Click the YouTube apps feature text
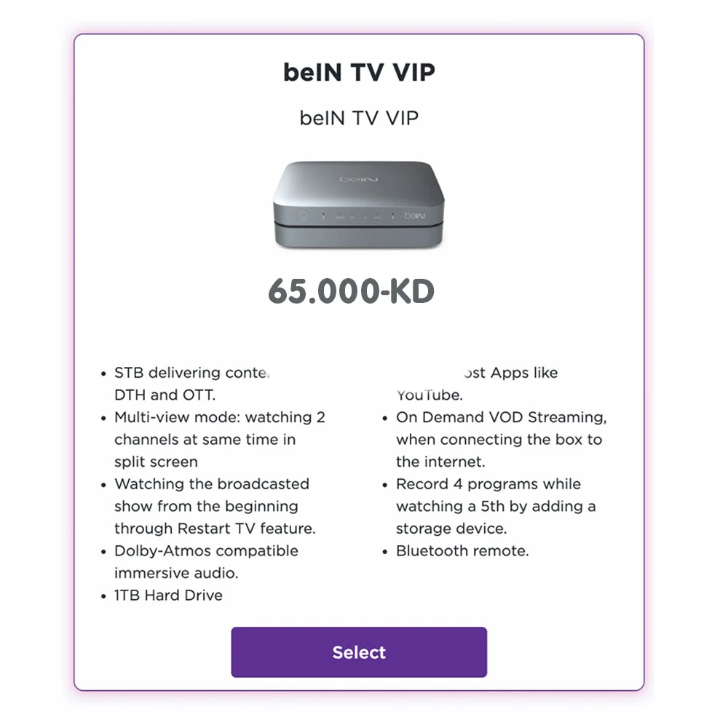This screenshot has height=728, width=728. pyautogui.click(x=430, y=395)
